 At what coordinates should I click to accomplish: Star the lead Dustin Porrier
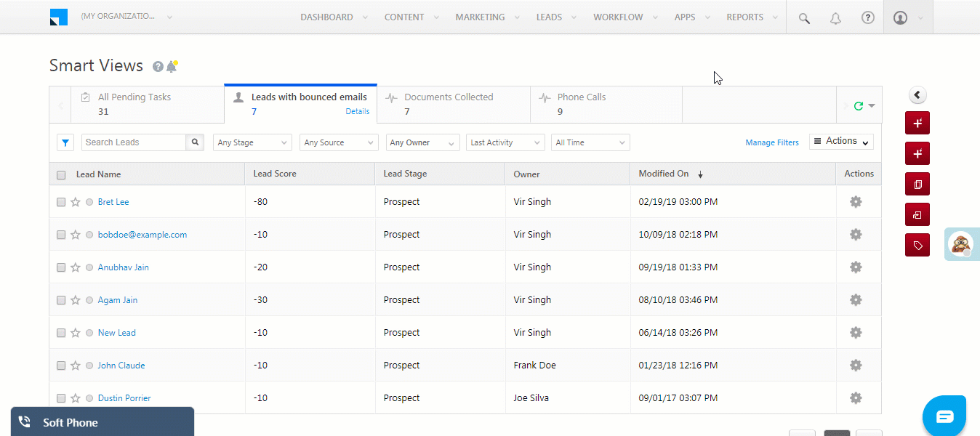[75, 398]
